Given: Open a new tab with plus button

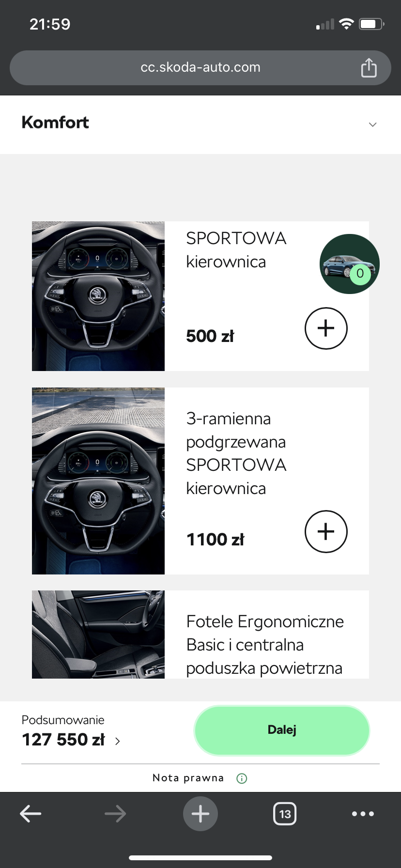Looking at the screenshot, I should [x=200, y=814].
